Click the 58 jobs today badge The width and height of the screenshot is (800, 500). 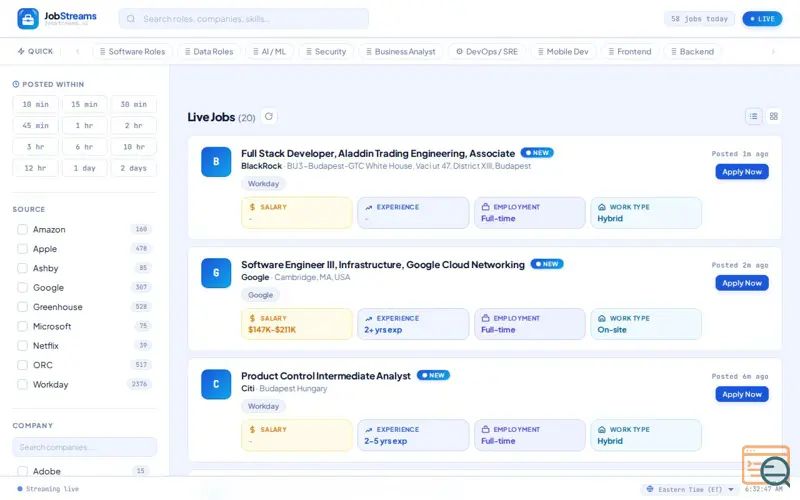point(699,19)
